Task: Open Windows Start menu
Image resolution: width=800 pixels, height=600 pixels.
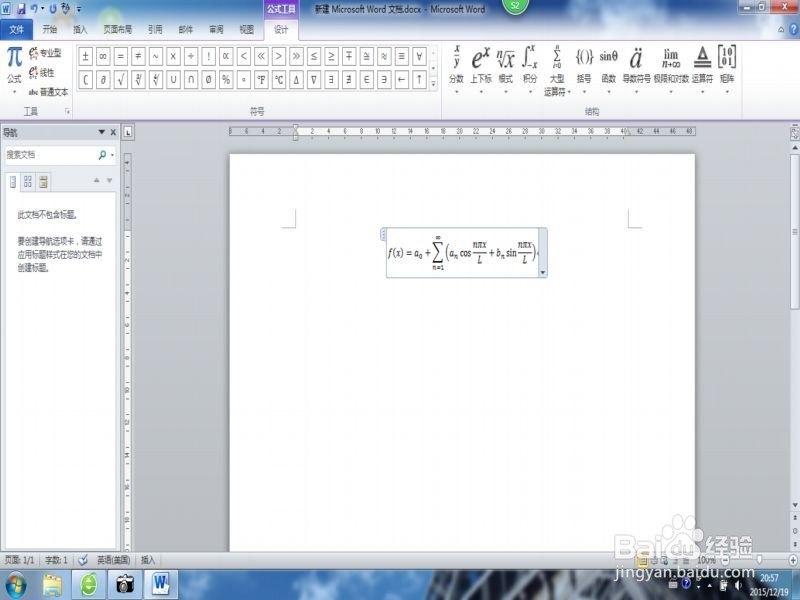Action: 15,585
